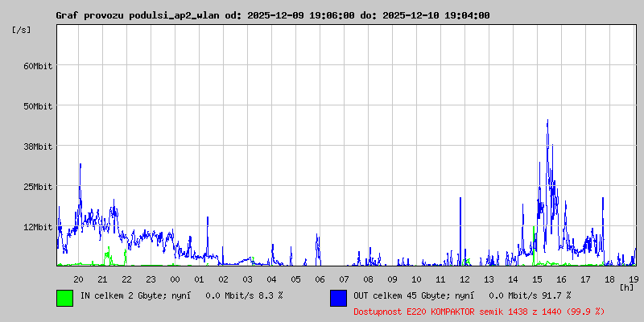Click the hour label '02' on the x-axis

pos(224,279)
